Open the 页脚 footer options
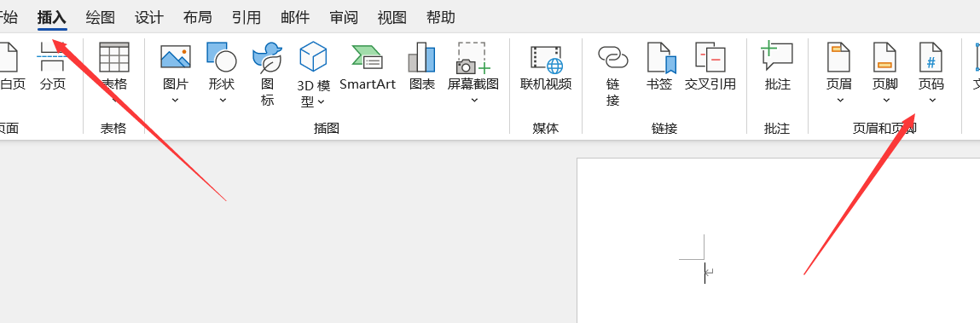Image resolution: width=980 pixels, height=323 pixels. (885, 72)
